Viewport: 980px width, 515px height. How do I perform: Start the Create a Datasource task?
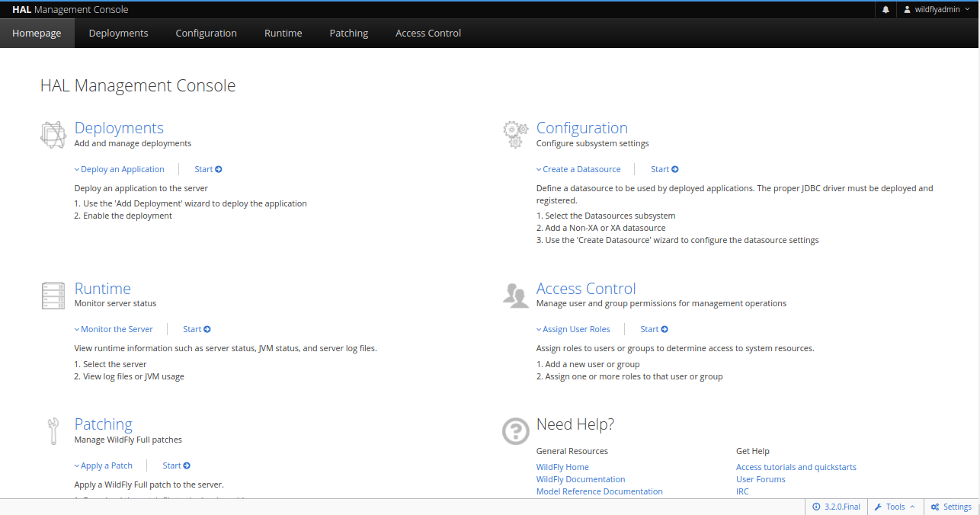click(x=665, y=169)
